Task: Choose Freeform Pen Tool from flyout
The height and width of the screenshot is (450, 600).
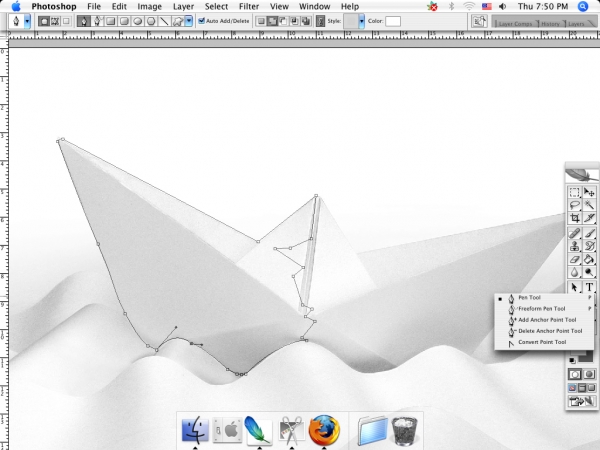Action: [x=544, y=308]
